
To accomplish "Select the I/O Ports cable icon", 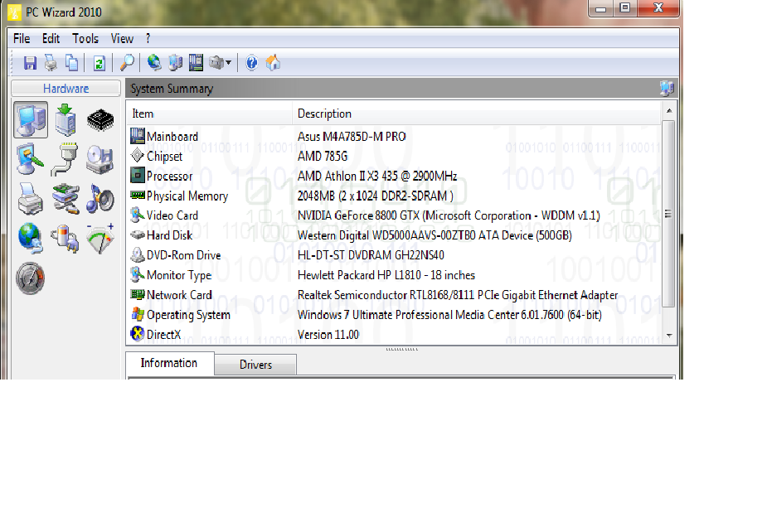I will pyautogui.click(x=65, y=159).
